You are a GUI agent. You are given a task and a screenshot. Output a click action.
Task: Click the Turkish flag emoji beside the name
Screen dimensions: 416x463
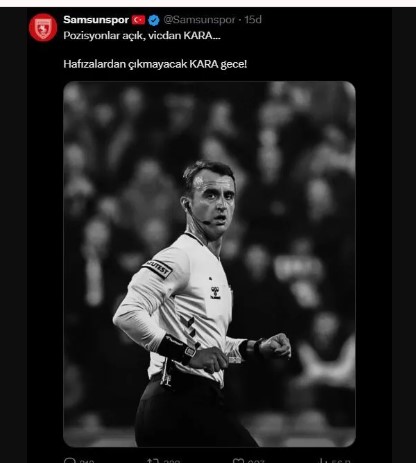pyautogui.click(x=138, y=20)
